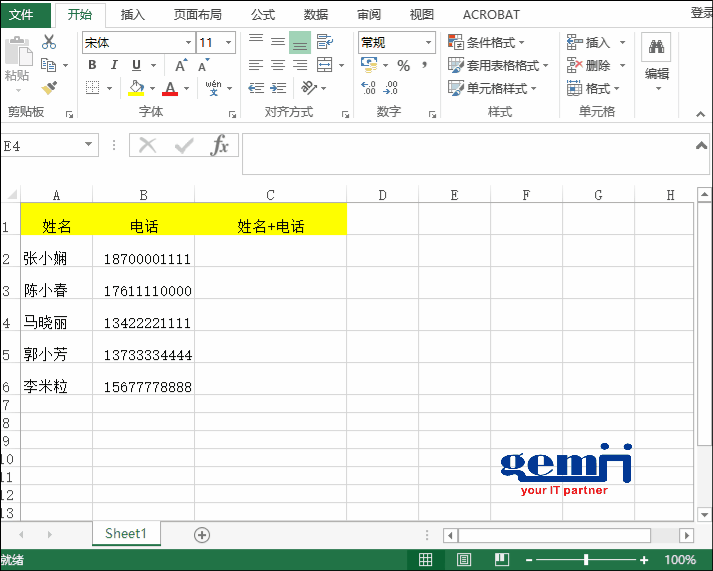Open underline style dropdown arrow
This screenshot has height=571, width=713.
[154, 65]
